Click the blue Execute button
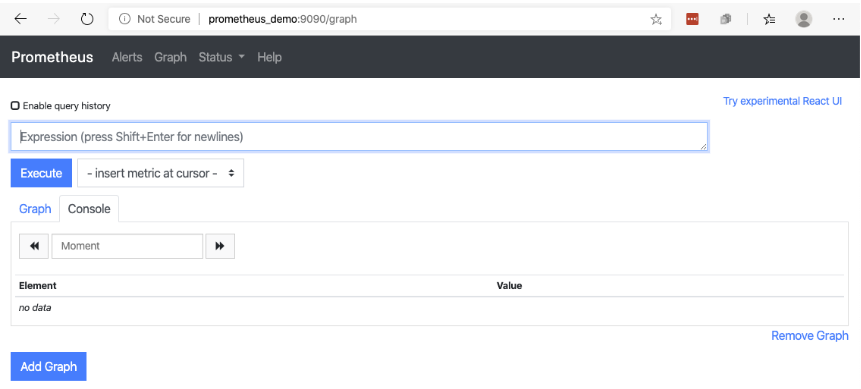The image size is (861, 389). pos(41,173)
